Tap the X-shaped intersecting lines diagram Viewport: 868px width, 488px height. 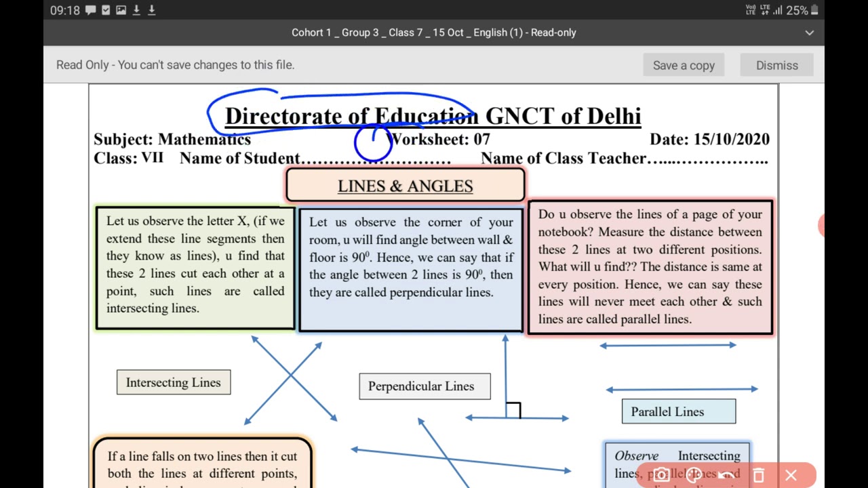click(x=290, y=379)
